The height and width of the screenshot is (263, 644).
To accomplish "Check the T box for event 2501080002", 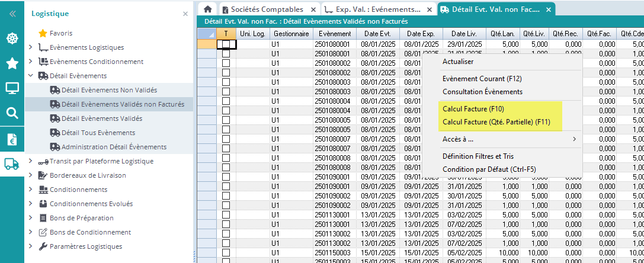I will coord(226,63).
